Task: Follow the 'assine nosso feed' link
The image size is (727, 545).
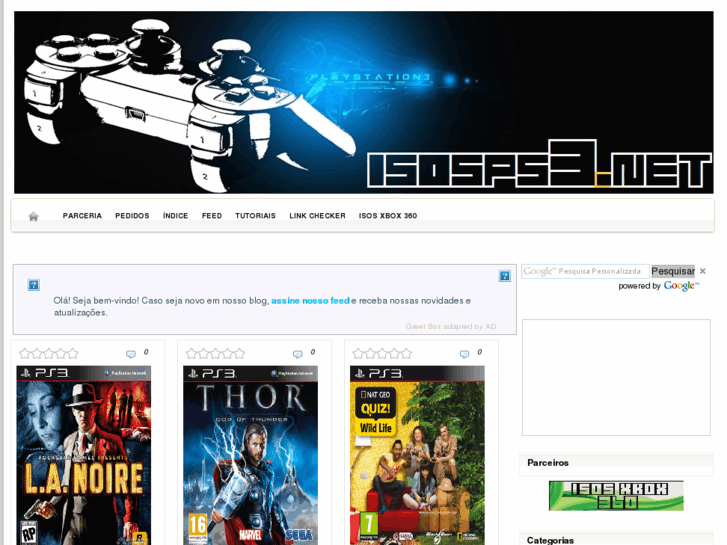Action: coord(310,300)
